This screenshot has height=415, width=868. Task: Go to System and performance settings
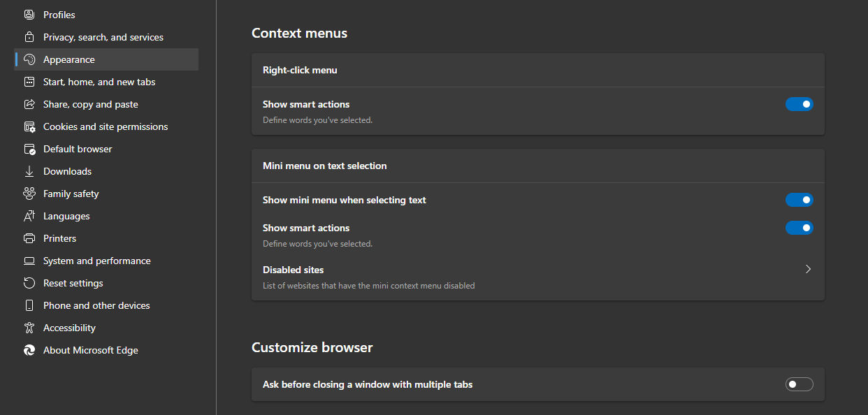coord(96,261)
